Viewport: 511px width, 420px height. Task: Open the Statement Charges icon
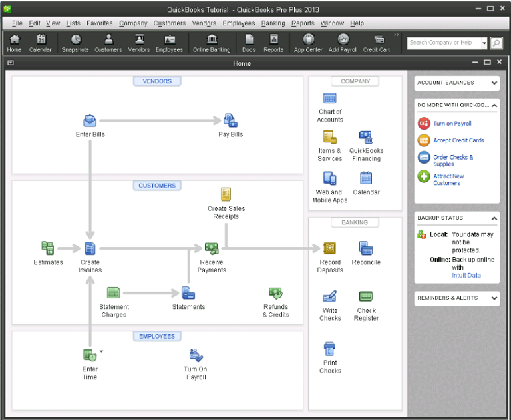pyautogui.click(x=113, y=292)
